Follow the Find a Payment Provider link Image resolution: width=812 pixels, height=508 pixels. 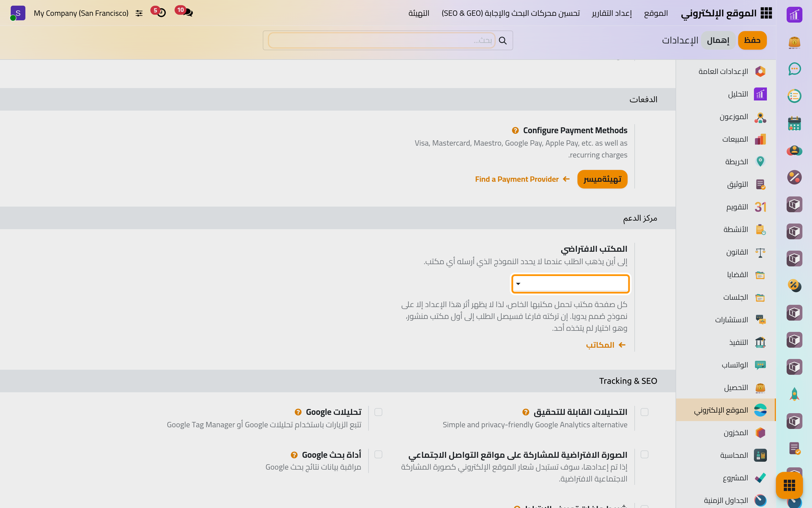coord(522,179)
